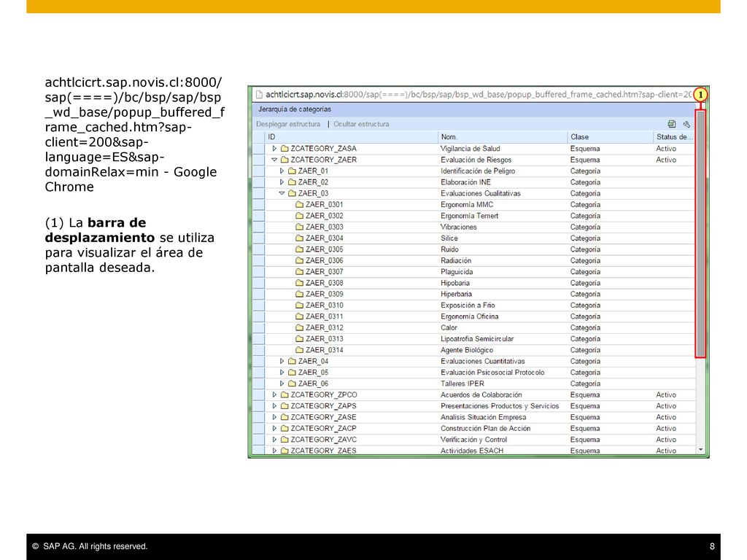
Task: Click the scrollbar down arrow
Action: click(x=701, y=449)
